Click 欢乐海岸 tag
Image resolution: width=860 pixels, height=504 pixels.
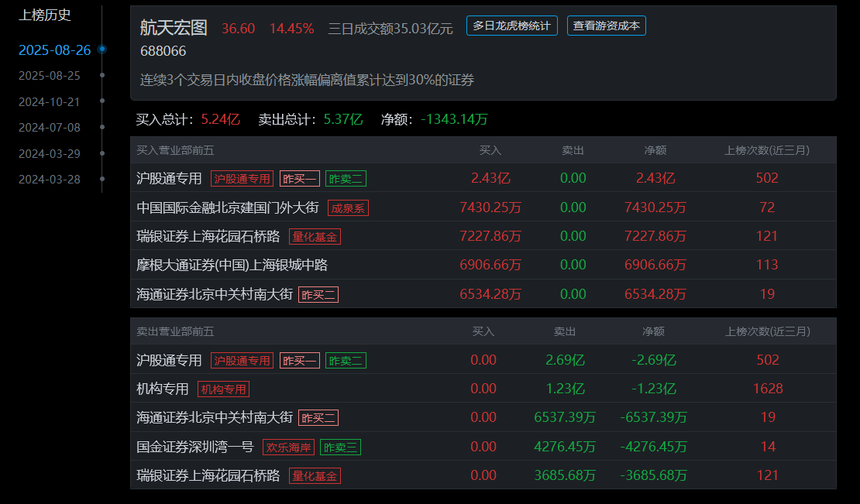[x=288, y=447]
